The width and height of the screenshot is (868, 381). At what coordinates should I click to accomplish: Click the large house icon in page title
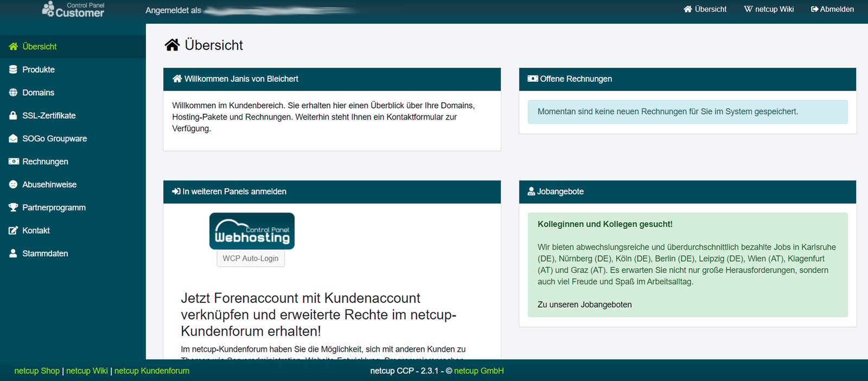(173, 45)
